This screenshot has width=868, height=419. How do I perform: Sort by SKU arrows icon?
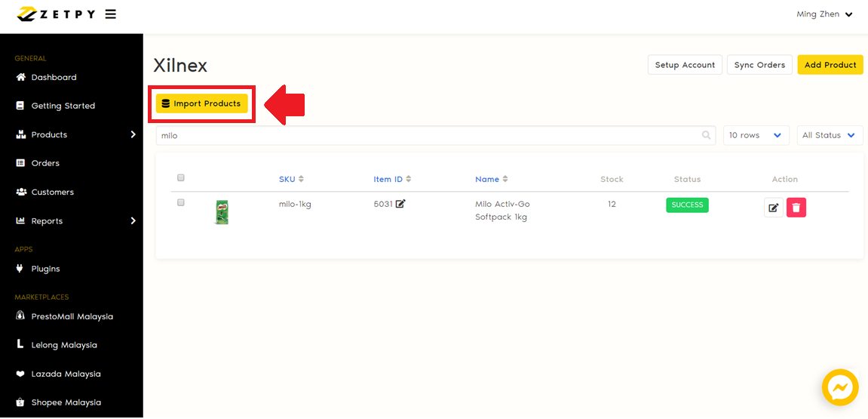pyautogui.click(x=301, y=179)
